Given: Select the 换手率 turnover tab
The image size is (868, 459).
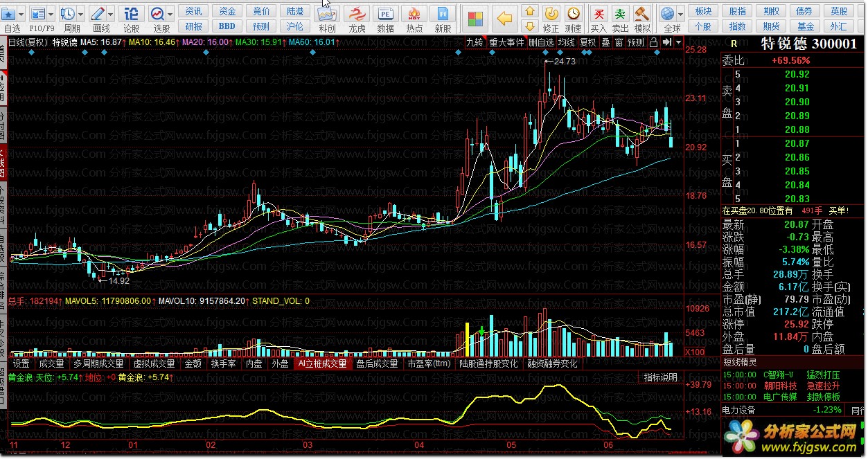Looking at the screenshot, I should point(223,363).
